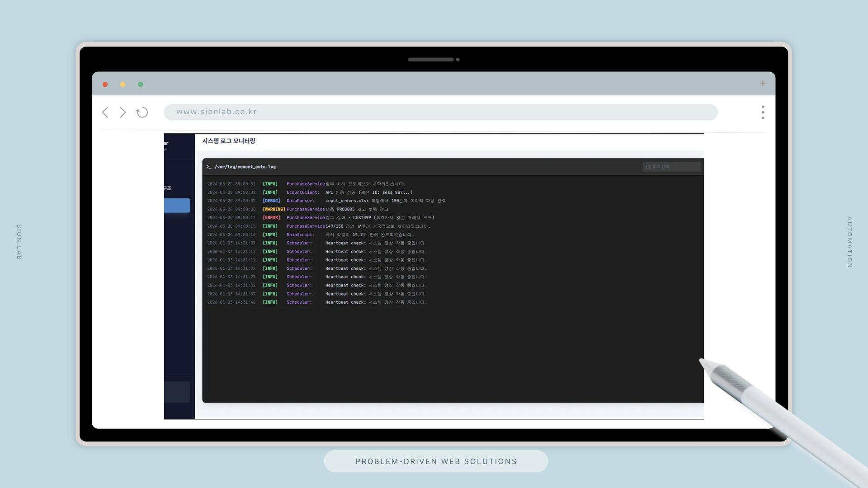Click the browser forward arrow
This screenshot has width=868, height=488.
coord(123,113)
